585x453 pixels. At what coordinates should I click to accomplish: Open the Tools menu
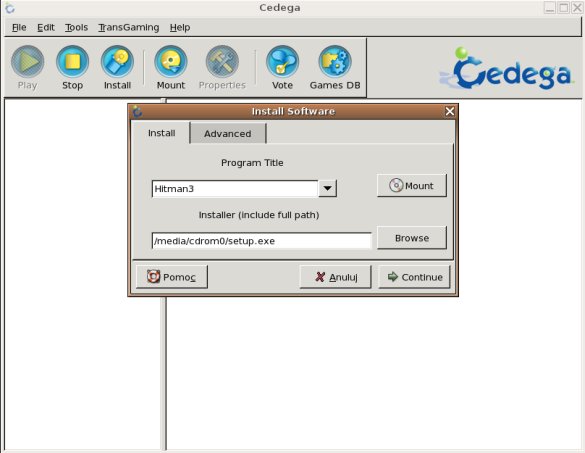[x=76, y=27]
